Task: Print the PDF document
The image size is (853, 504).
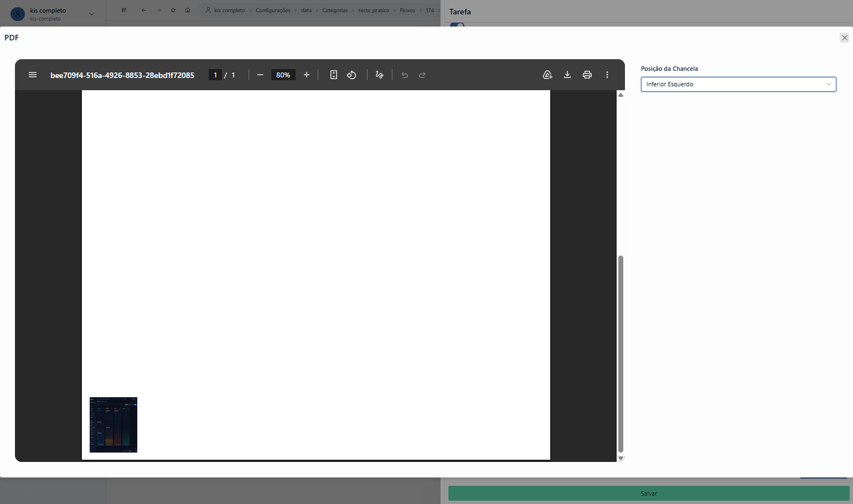Action: pos(587,75)
